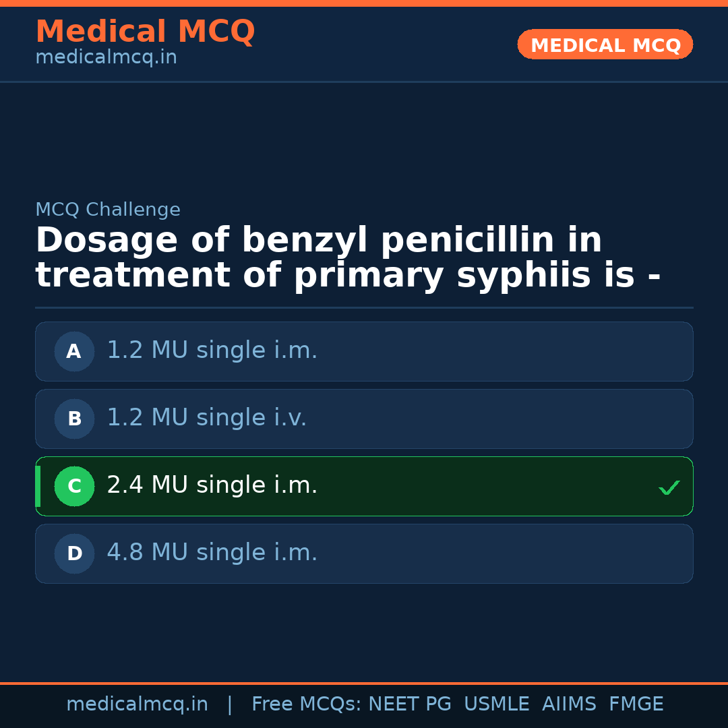
Task: Select answer 2.4 MU single i.m.
Action: point(212,485)
